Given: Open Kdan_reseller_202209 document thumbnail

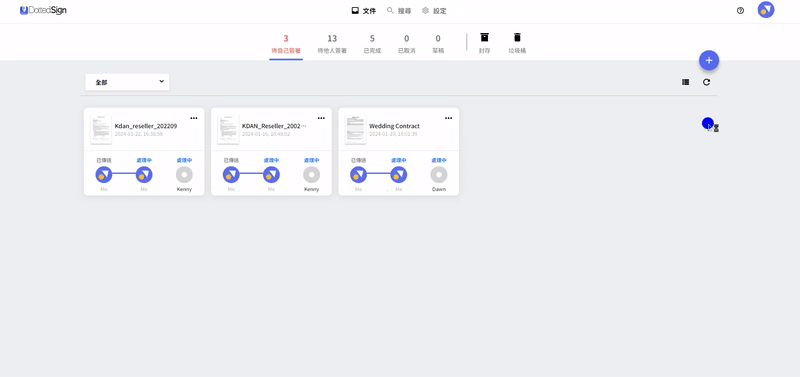Looking at the screenshot, I should pos(101,130).
